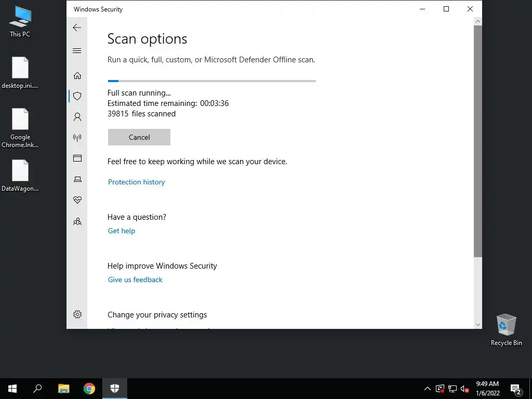Open File Explorer from taskbar

coord(63,389)
